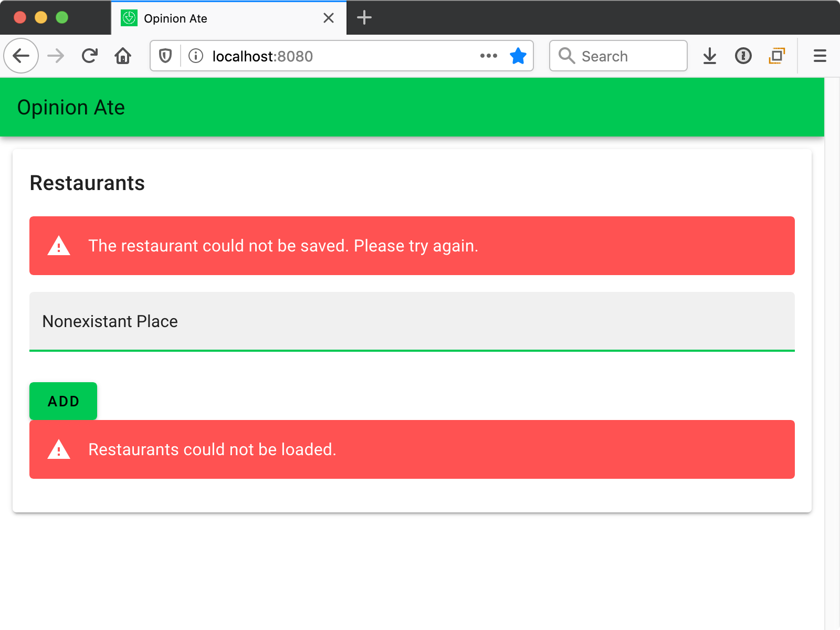
Task: Select the Opinion Ate browser tab
Action: (229, 18)
